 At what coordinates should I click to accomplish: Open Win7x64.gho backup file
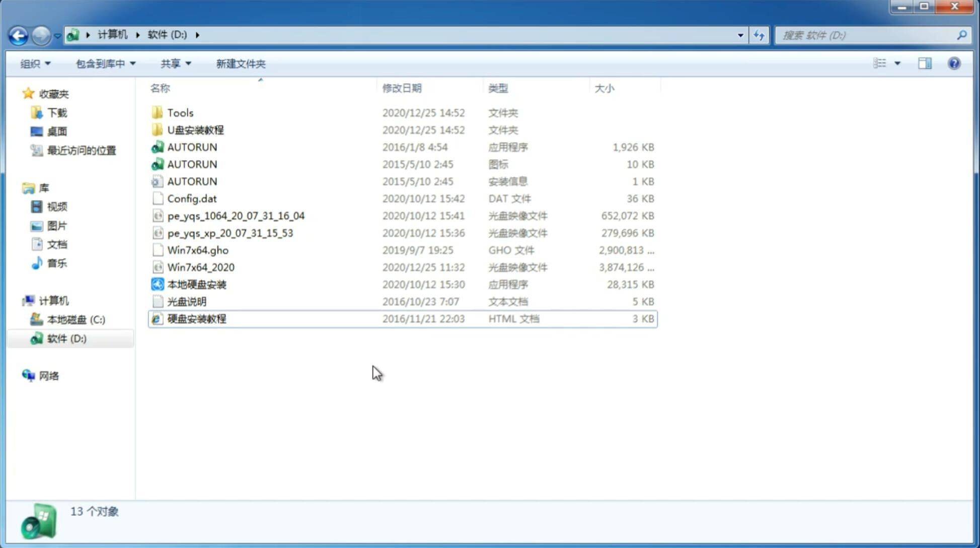pyautogui.click(x=198, y=250)
